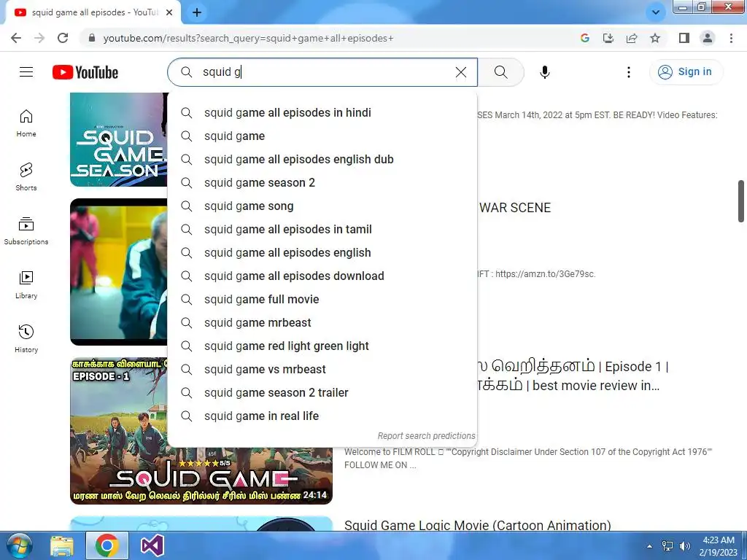Open History in the sidebar
747x560 pixels.
click(26, 338)
